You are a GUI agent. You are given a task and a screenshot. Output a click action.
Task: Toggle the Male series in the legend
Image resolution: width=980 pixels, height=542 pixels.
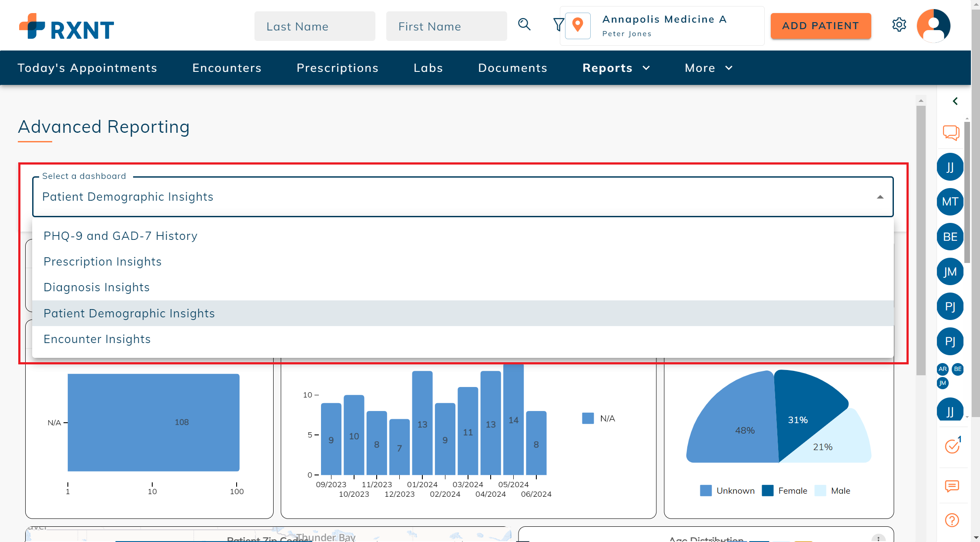(x=832, y=491)
